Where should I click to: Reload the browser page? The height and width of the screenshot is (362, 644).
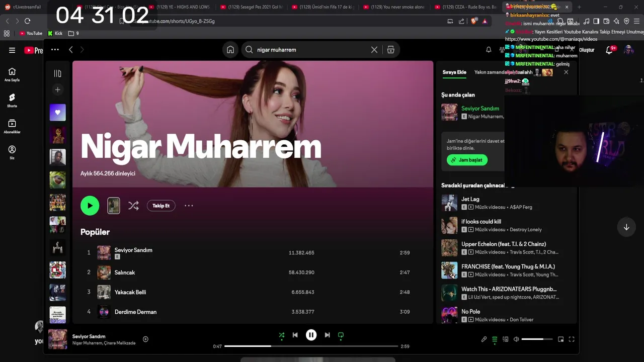27,21
